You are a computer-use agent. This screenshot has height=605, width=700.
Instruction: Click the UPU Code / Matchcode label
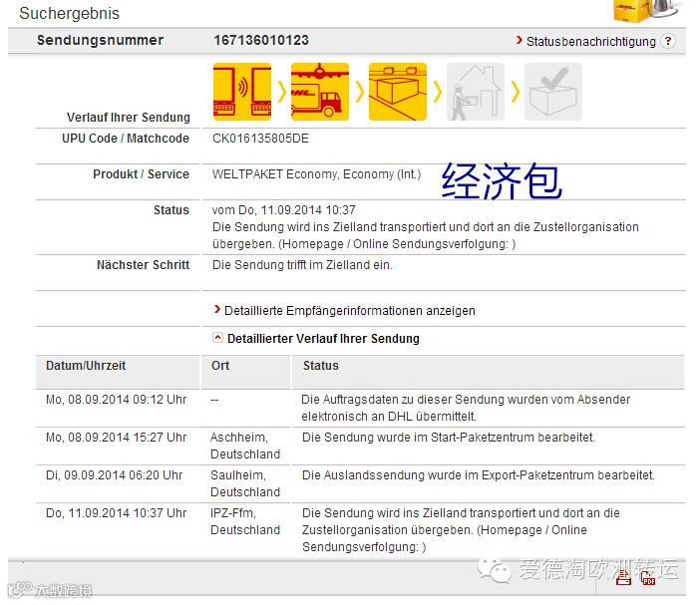[x=126, y=139]
